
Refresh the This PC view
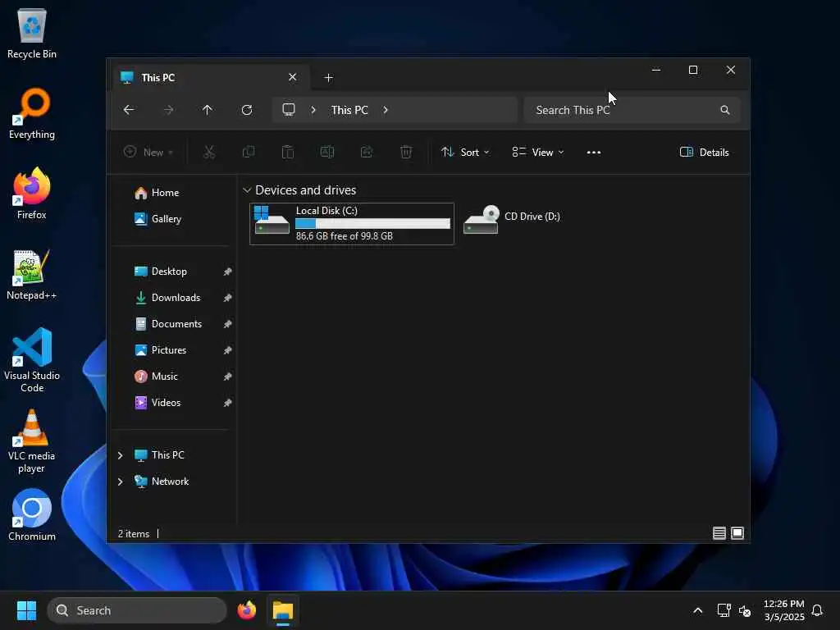click(247, 110)
